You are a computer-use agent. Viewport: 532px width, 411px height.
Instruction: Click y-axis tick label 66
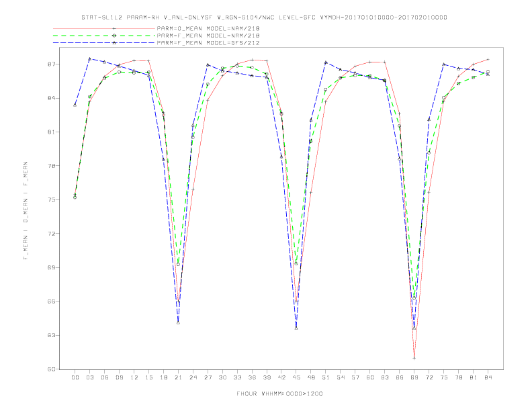(52, 302)
